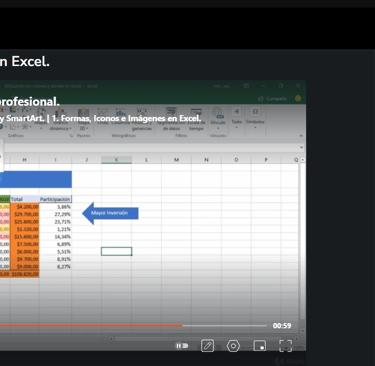Select column M header
This screenshot has height=366, width=375.
pos(176,160)
